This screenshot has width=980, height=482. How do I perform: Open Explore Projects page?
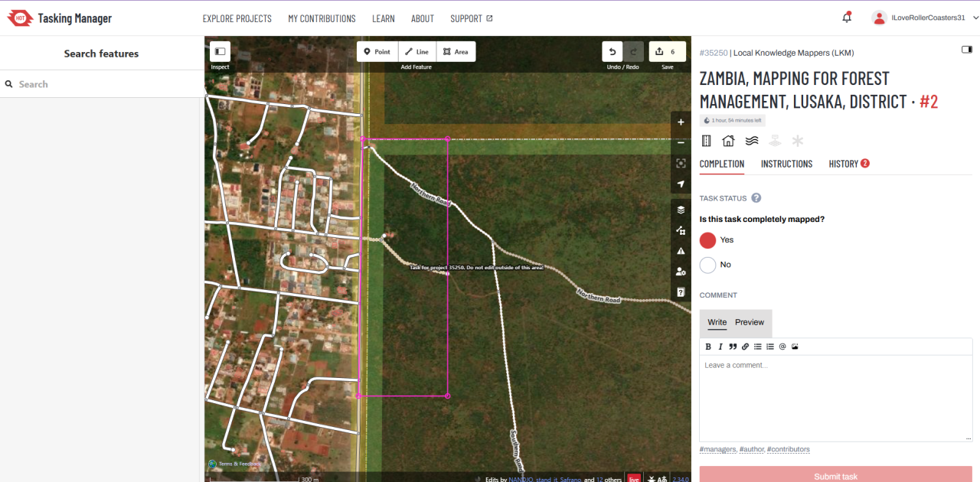tap(237, 18)
